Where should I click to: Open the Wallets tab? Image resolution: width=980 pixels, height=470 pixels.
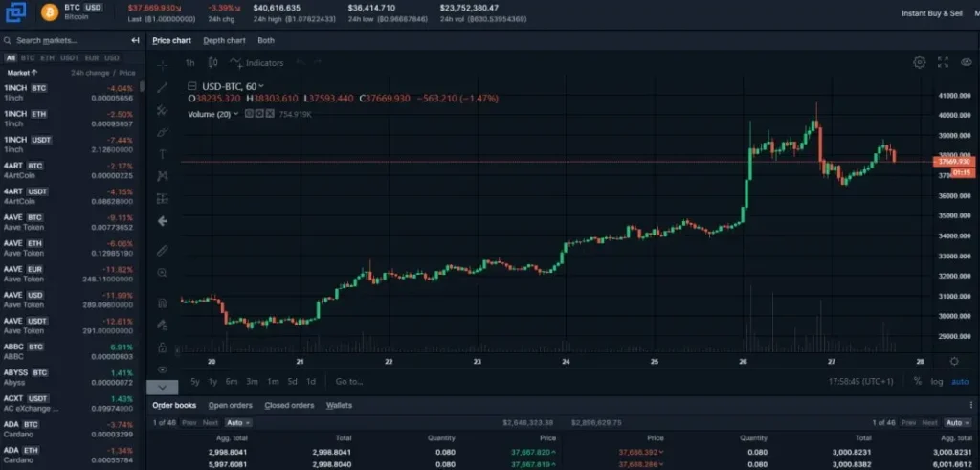tap(339, 405)
